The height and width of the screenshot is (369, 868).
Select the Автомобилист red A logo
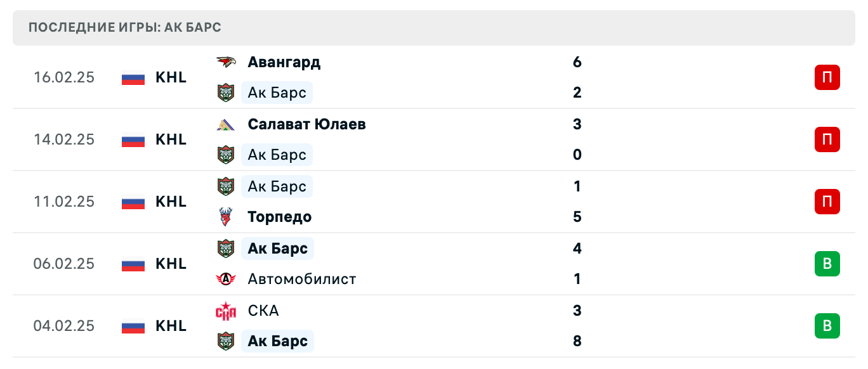[226, 278]
